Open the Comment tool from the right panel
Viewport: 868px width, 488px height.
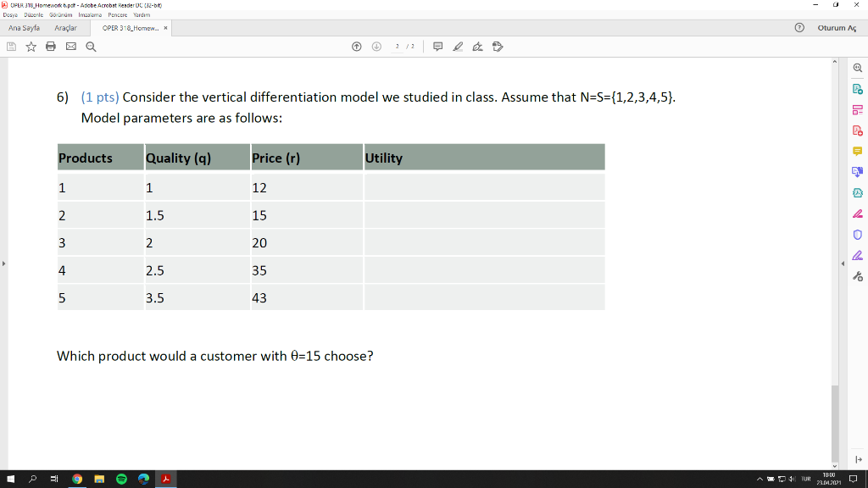[x=857, y=151]
